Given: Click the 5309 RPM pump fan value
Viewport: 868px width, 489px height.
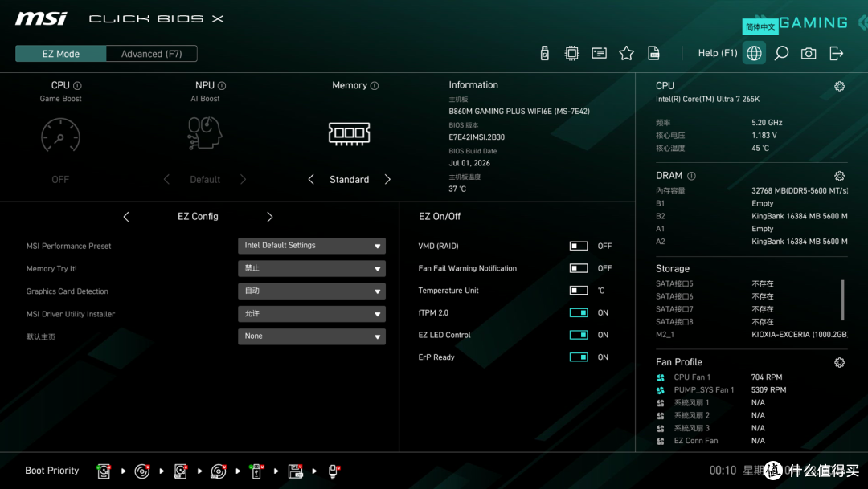Looking at the screenshot, I should click(768, 390).
